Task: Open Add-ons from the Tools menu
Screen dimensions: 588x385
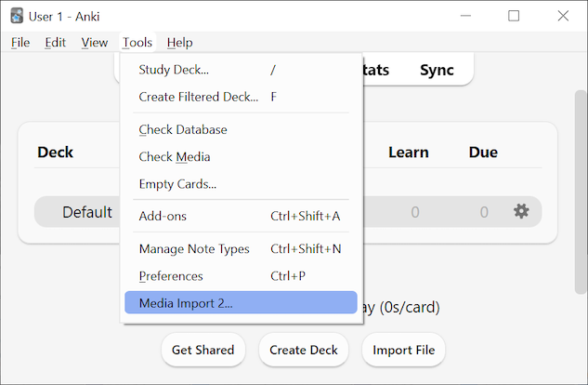Action: click(241, 216)
